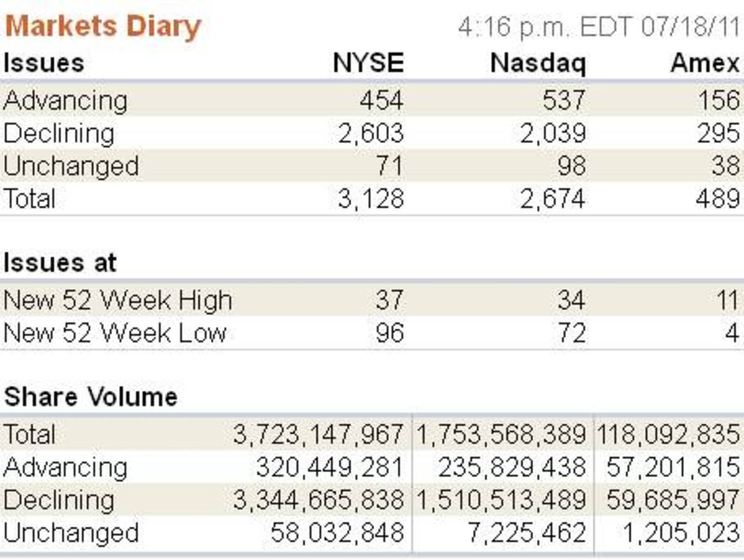Image resolution: width=744 pixels, height=560 pixels.
Task: Select the Nasdaq column header
Action: [x=538, y=63]
